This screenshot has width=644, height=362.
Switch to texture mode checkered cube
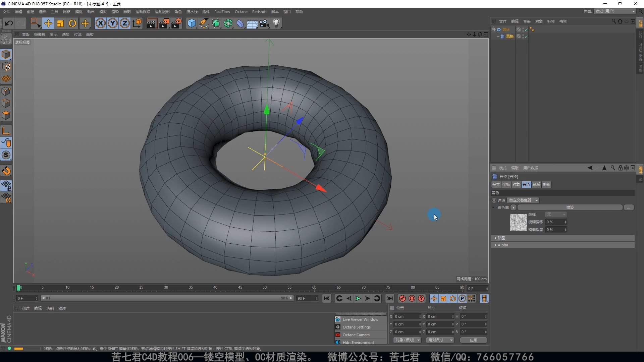6,67
